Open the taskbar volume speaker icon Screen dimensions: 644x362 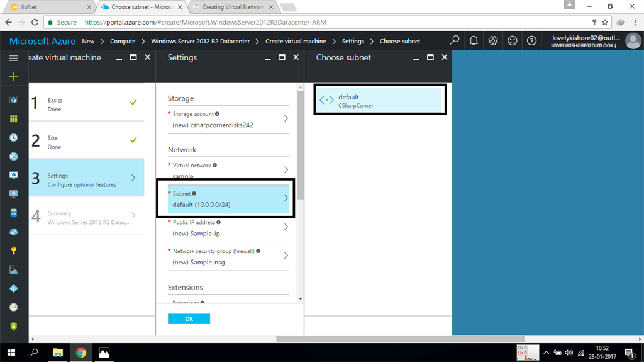click(569, 353)
